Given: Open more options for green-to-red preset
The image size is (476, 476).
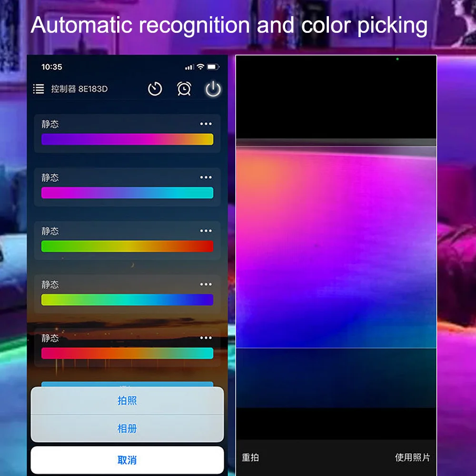Looking at the screenshot, I should click(x=206, y=231).
